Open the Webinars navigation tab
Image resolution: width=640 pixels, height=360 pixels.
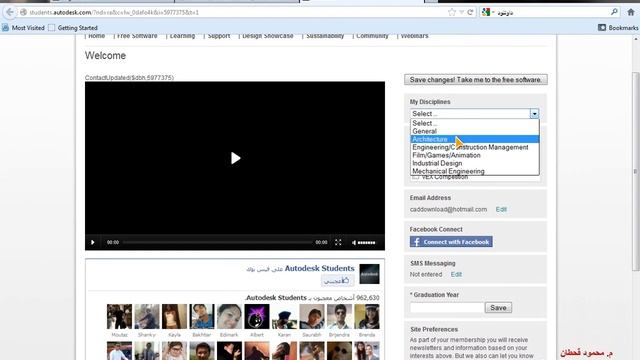pyautogui.click(x=414, y=36)
